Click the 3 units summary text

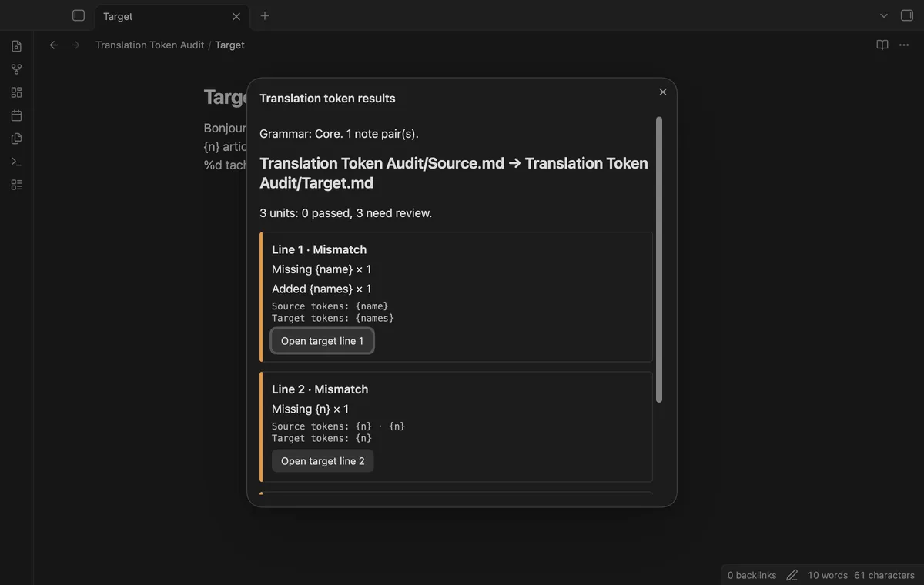[346, 213]
